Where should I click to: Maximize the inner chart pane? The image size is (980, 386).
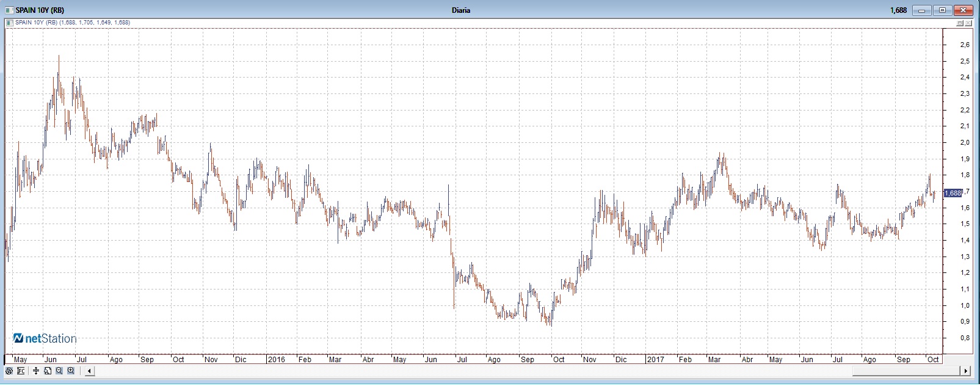click(x=960, y=23)
